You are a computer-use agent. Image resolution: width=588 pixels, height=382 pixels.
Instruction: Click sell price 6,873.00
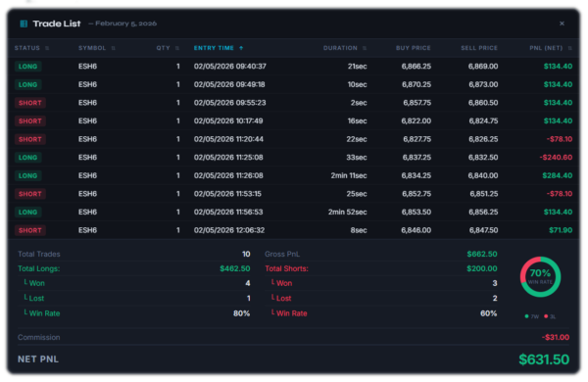point(483,84)
